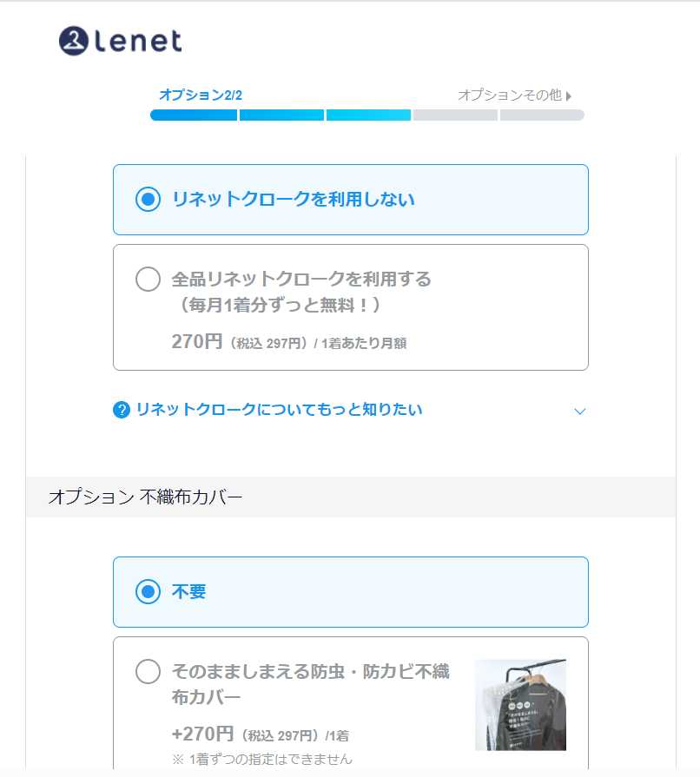Click the arrow beside オプションその他

(x=569, y=96)
